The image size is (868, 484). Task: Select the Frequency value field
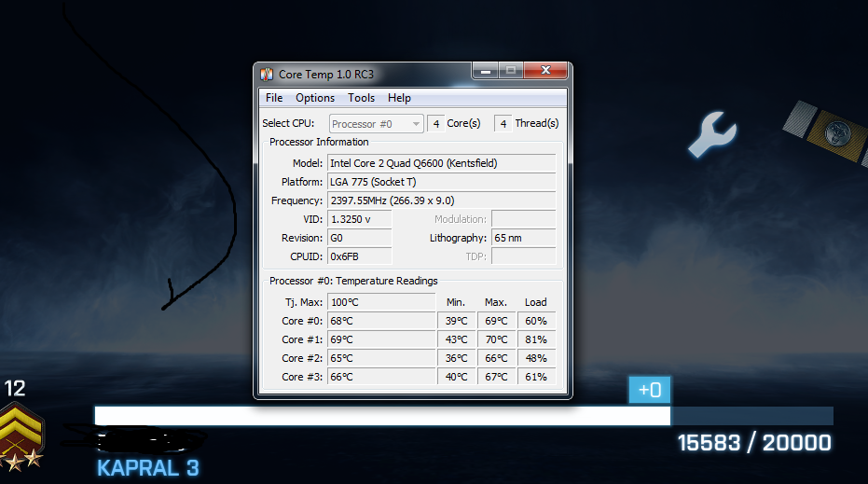pyautogui.click(x=441, y=201)
